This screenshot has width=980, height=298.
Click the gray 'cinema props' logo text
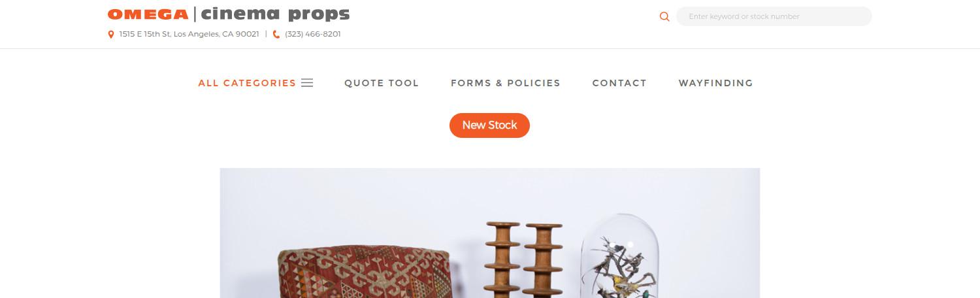276,14
